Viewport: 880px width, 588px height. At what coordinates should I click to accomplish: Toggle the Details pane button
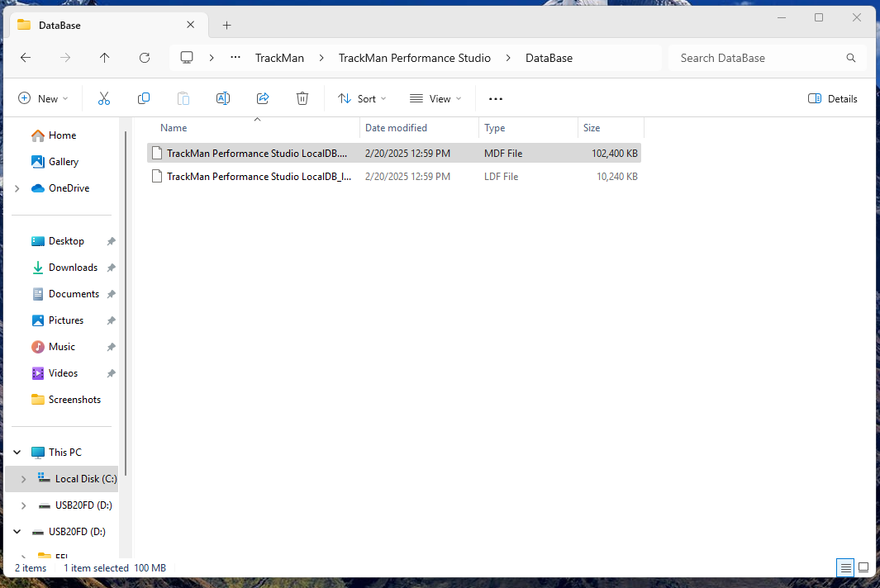(x=833, y=99)
